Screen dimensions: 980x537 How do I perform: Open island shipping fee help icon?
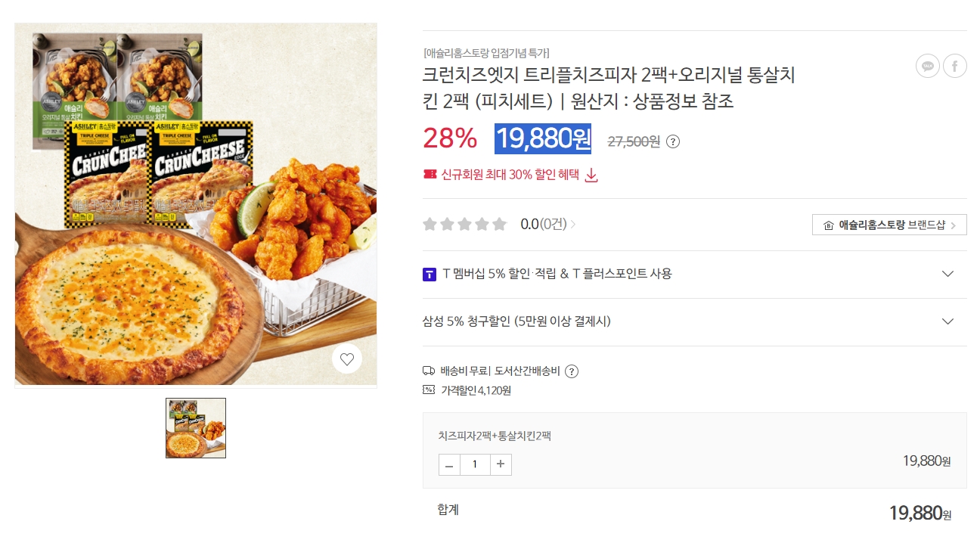pos(572,371)
